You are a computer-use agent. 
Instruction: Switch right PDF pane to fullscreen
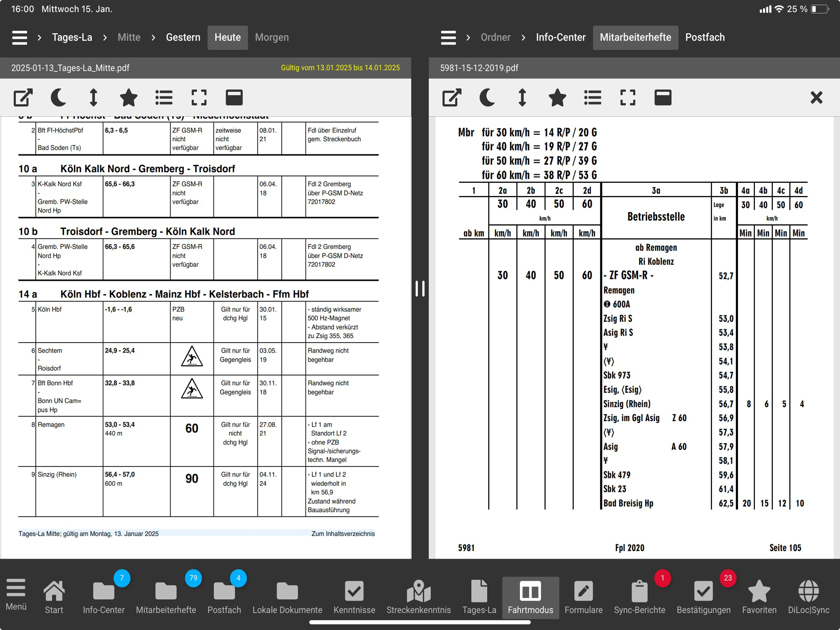pyautogui.click(x=628, y=97)
